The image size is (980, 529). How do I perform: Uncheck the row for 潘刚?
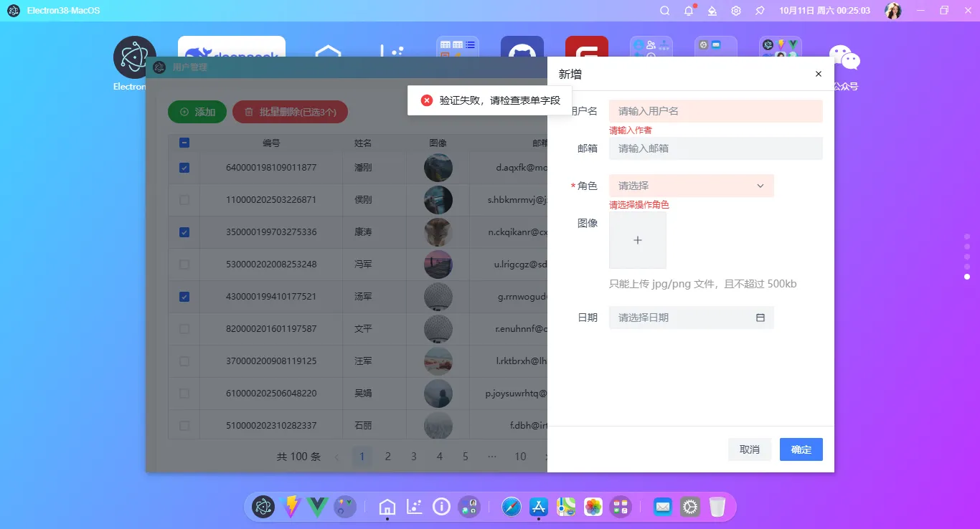point(184,167)
